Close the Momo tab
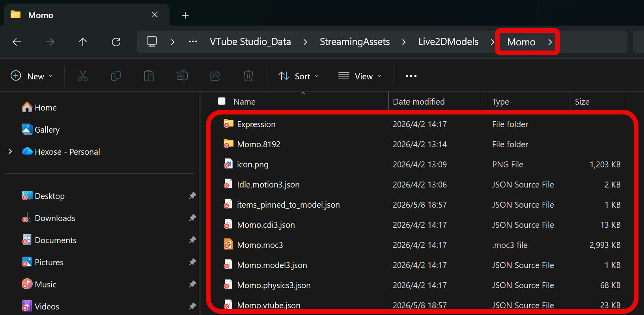 click(x=155, y=15)
